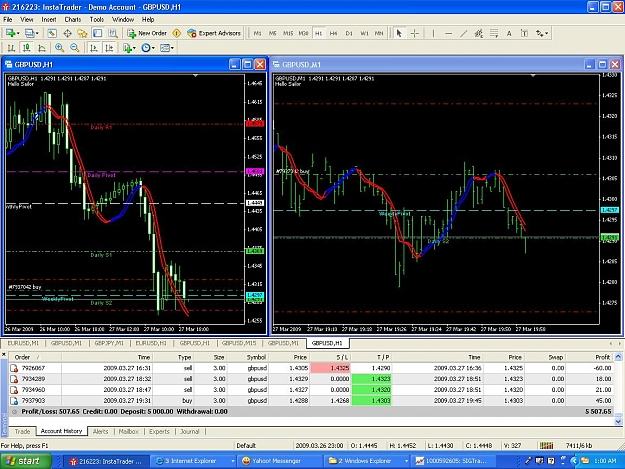Click the green 1.4303 take-profit cell
625x469 pixels.
(371, 400)
